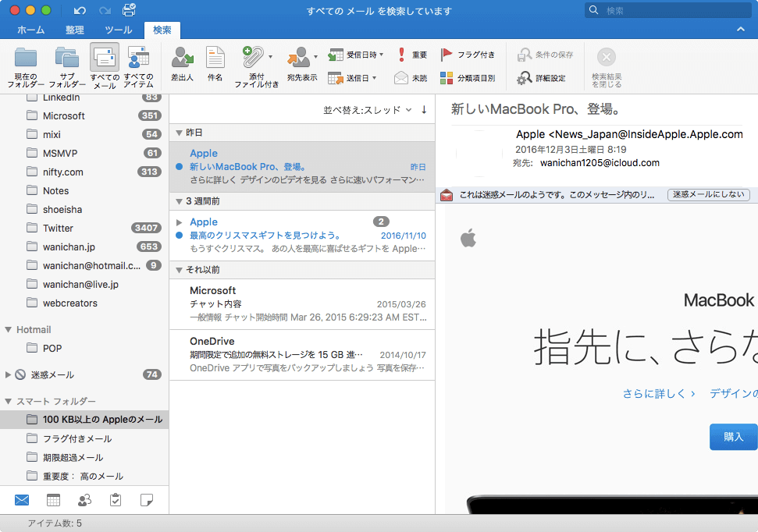Screen dimensions: 758x532
Task: Switch to ツール tab
Action: pos(119,30)
